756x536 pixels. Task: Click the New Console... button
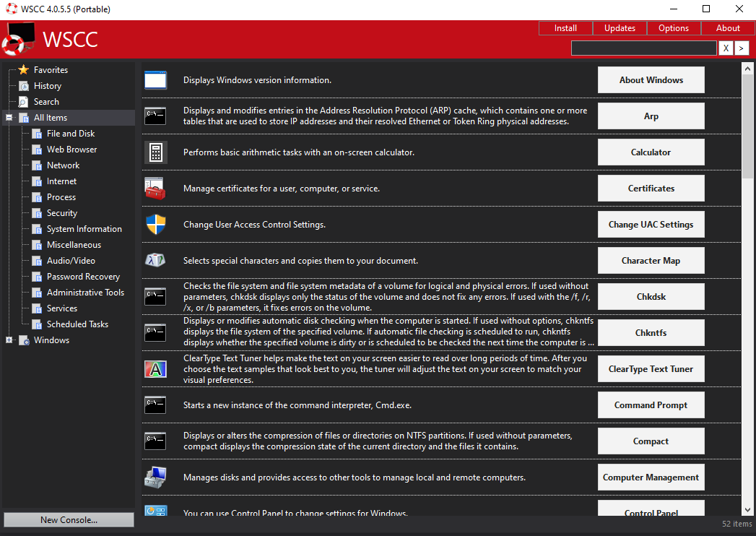(x=69, y=519)
